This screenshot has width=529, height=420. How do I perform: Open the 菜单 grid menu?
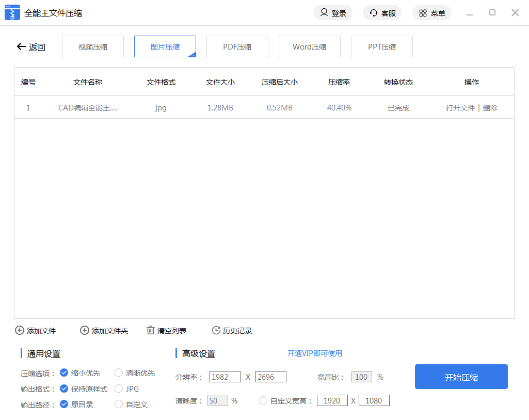(423, 13)
